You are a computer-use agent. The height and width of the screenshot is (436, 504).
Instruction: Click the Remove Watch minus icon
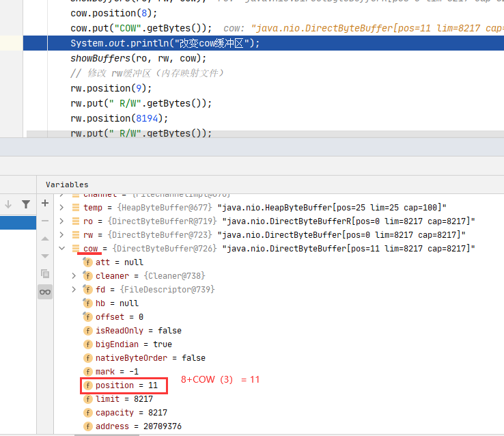[45, 221]
